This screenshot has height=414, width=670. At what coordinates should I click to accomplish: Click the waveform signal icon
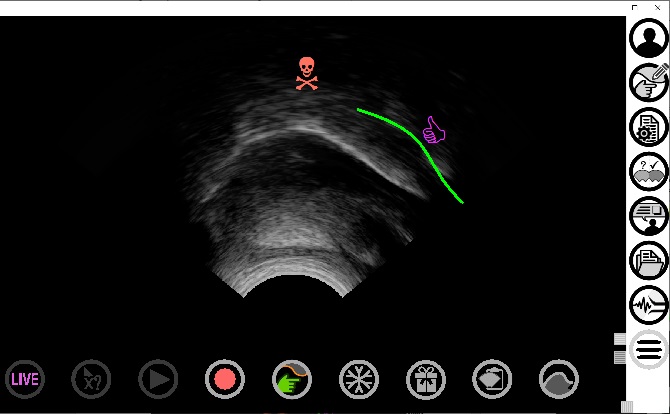pyautogui.click(x=648, y=305)
